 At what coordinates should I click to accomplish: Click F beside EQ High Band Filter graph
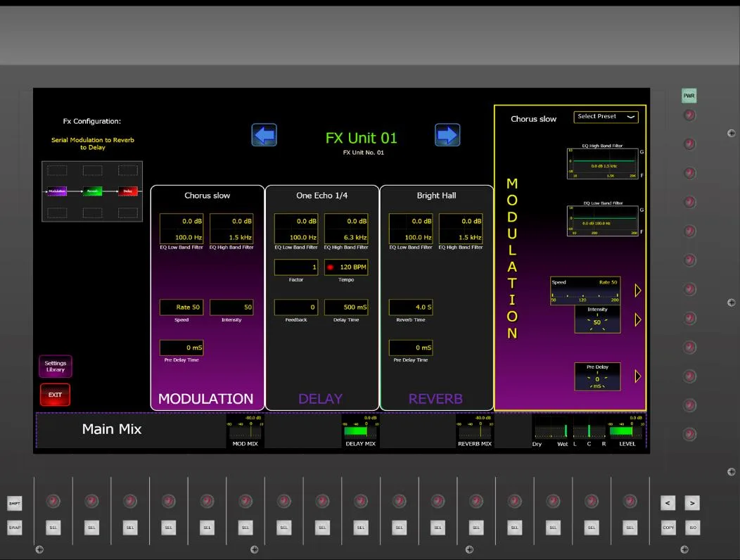click(642, 175)
